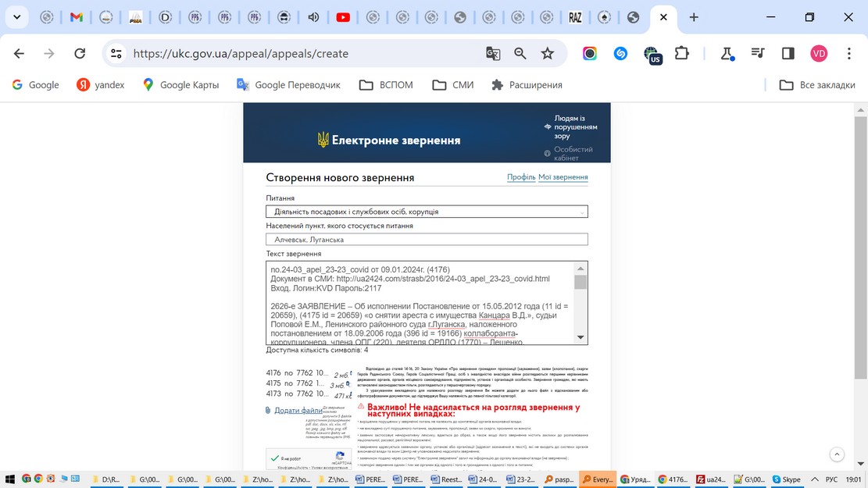Open the Windows Start menu
The width and height of the screenshot is (868, 488).
[9, 479]
